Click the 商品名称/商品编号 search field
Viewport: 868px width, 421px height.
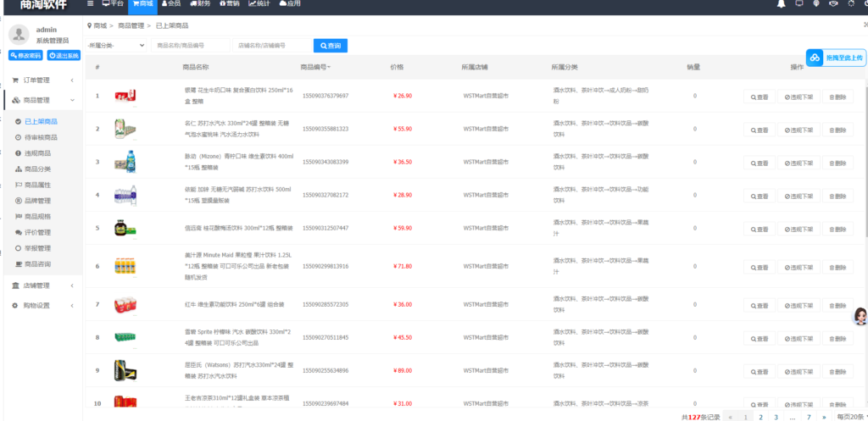click(192, 46)
